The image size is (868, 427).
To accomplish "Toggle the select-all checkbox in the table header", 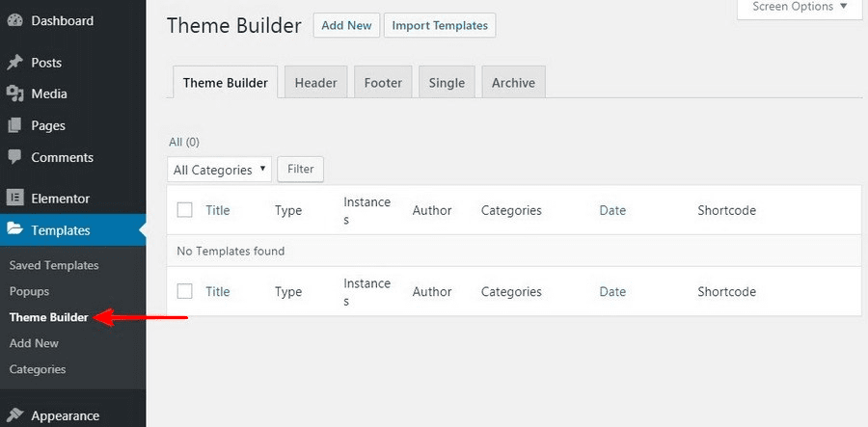I will point(185,210).
